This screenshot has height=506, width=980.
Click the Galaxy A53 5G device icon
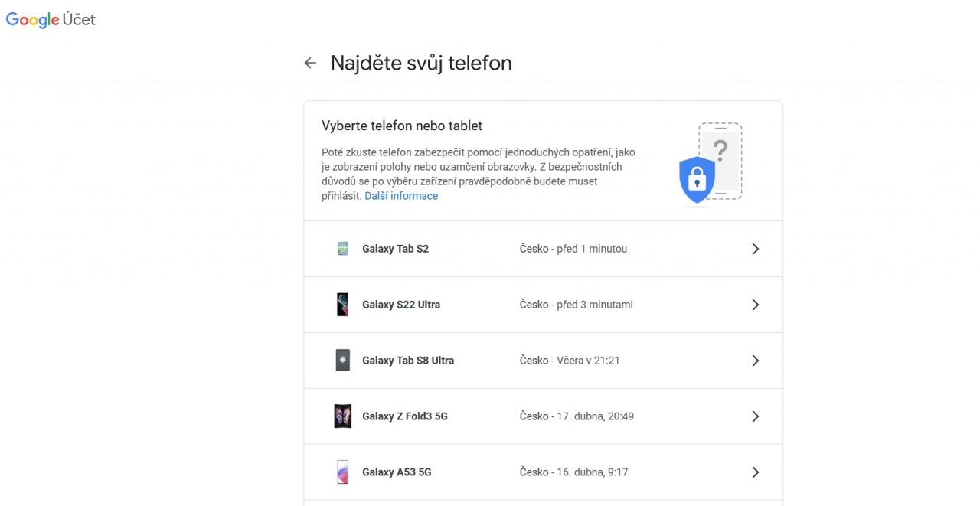click(x=343, y=472)
